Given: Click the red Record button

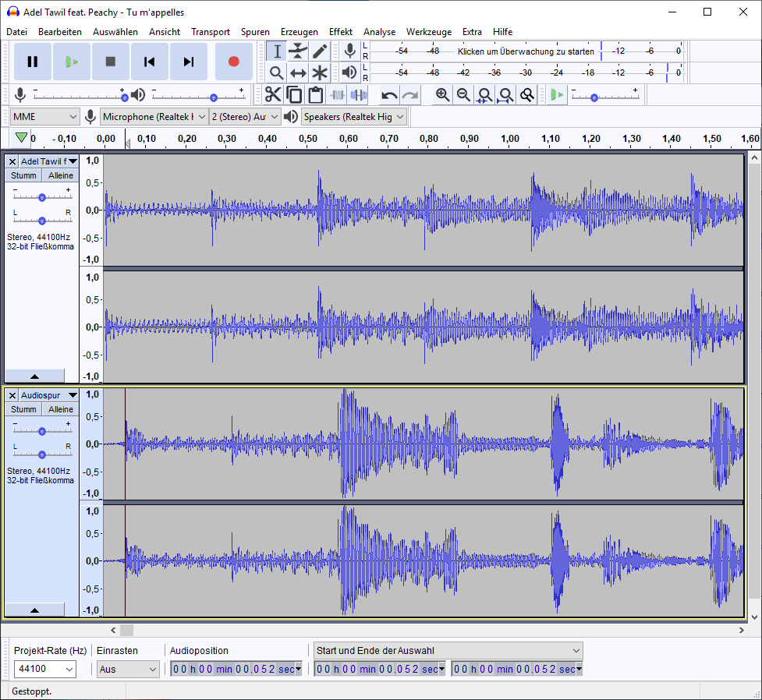Looking at the screenshot, I should [x=233, y=62].
